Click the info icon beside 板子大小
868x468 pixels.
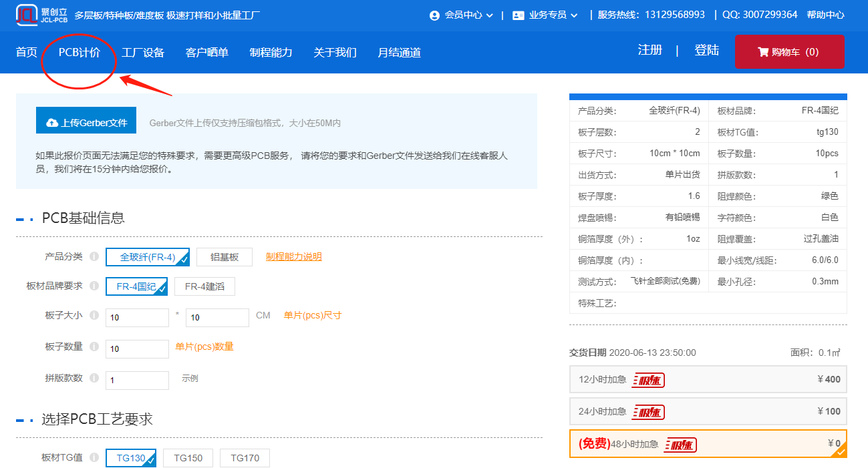pyautogui.click(x=94, y=315)
